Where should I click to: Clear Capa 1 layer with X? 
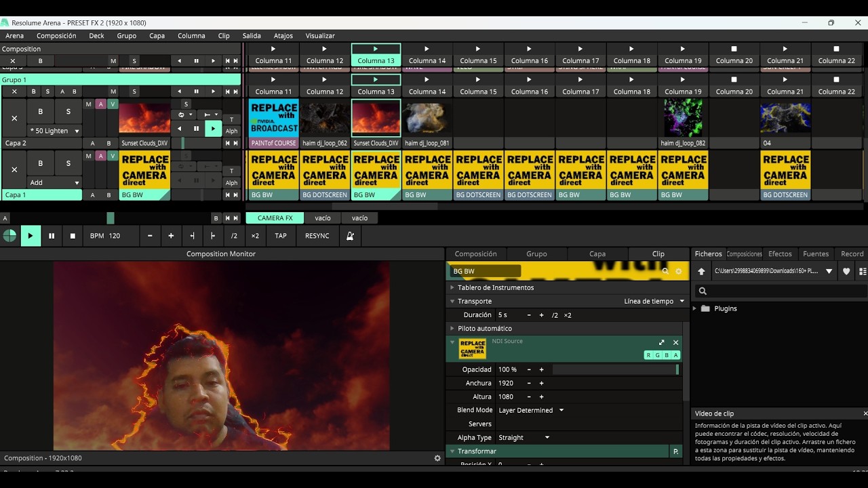[14, 169]
